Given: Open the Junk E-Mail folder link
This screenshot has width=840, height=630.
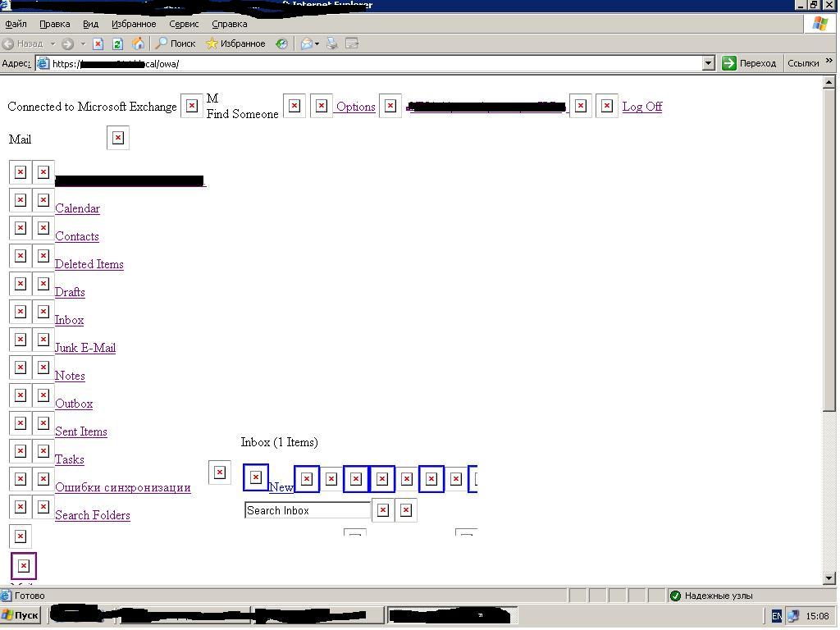Looking at the screenshot, I should (85, 348).
